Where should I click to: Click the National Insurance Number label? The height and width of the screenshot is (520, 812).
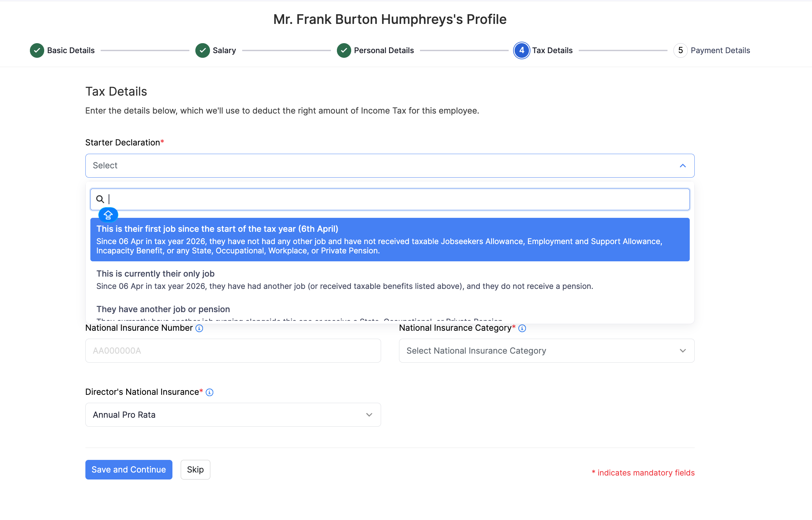[139, 328]
